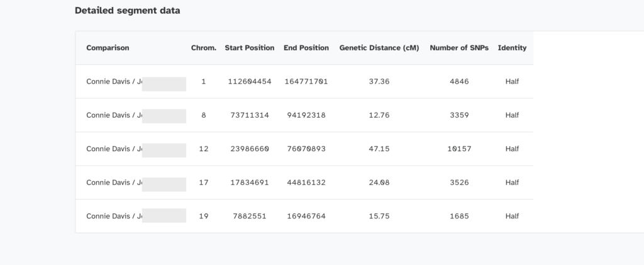Click SNP count 10157

[459, 149]
